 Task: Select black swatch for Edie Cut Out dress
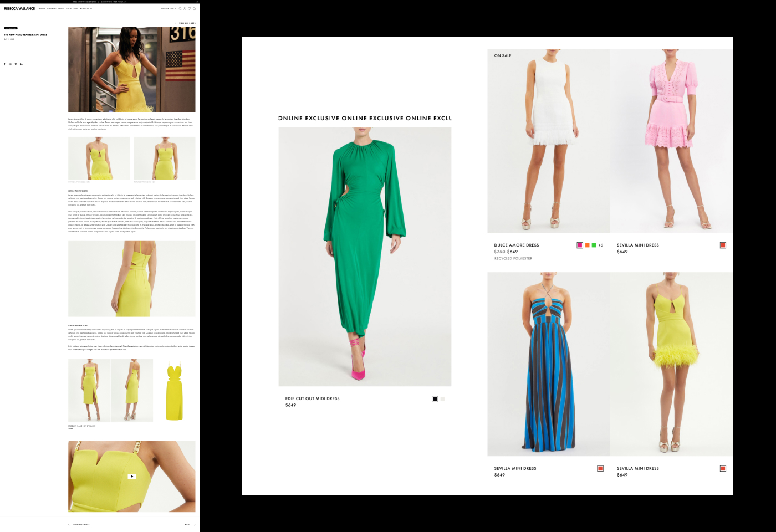click(x=435, y=399)
